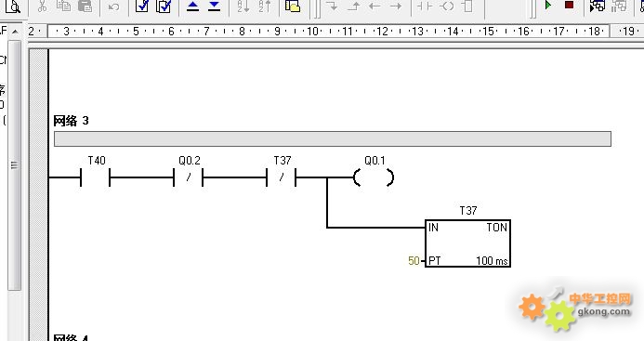Screen dimensions: 644x341
Task: Click the cut scissors icon
Action: tap(42, 6)
